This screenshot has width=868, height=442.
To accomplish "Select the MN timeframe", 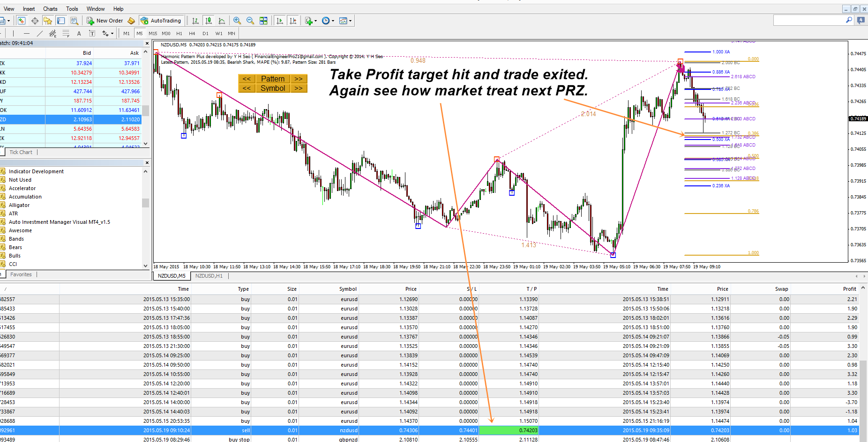I will pos(232,33).
